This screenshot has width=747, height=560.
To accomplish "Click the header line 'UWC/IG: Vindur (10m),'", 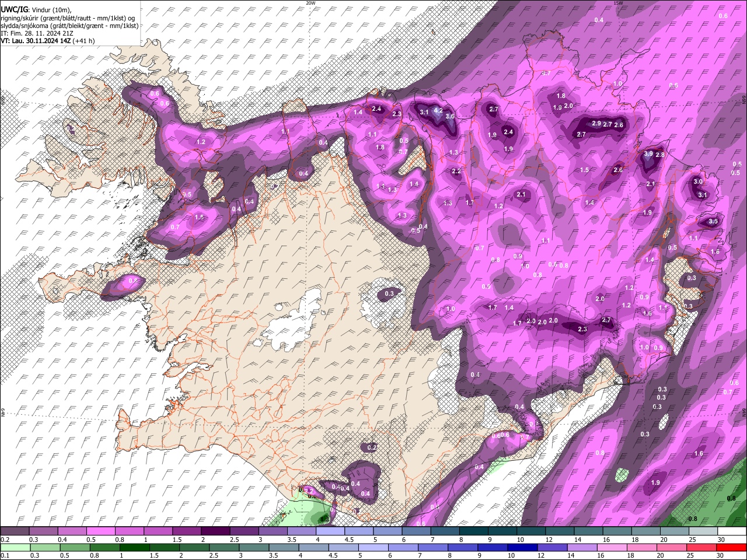I will 36,10.
